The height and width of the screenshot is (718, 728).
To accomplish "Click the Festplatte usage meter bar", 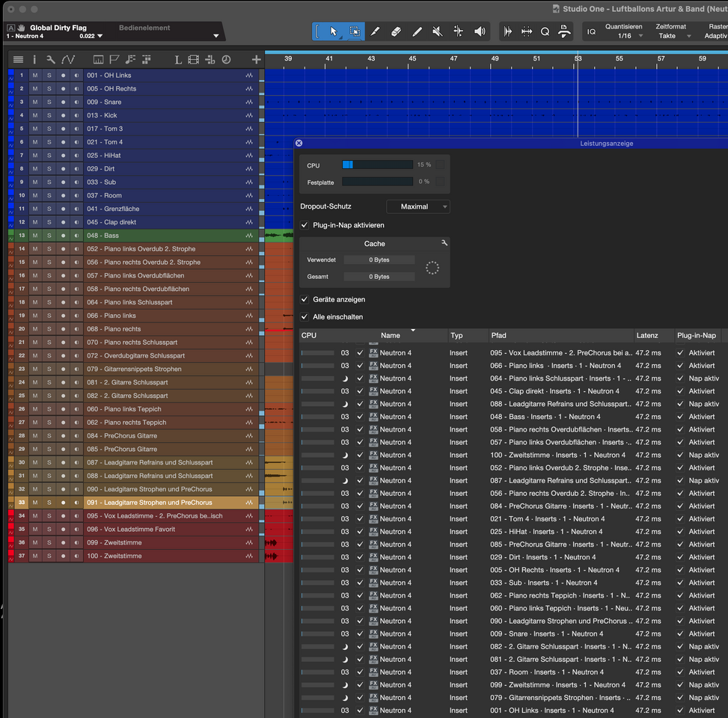I will [x=377, y=182].
